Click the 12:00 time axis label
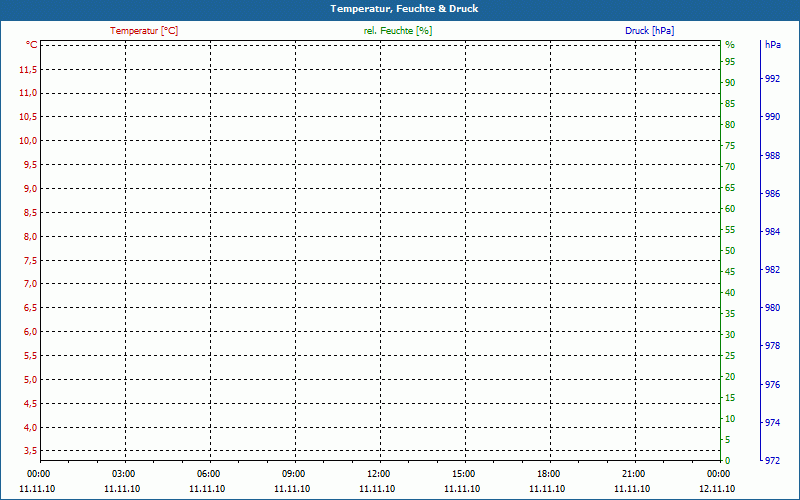The width and height of the screenshot is (800, 500). (378, 474)
